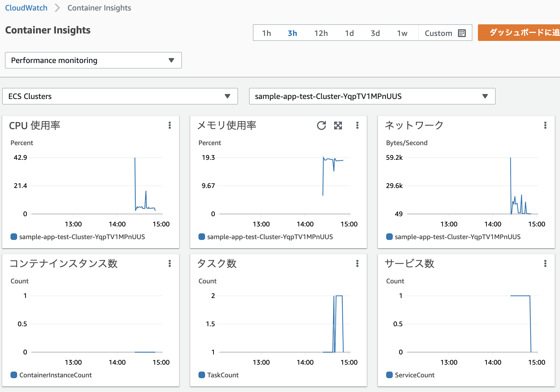Select the 1h time range
Viewport: 560px width, 392px height.
pyautogui.click(x=266, y=33)
